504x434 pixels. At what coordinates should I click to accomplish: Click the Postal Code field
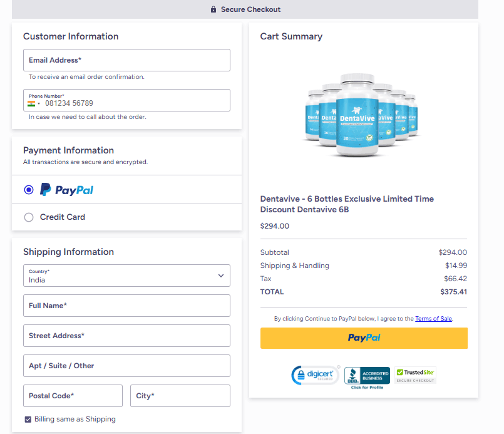(73, 396)
